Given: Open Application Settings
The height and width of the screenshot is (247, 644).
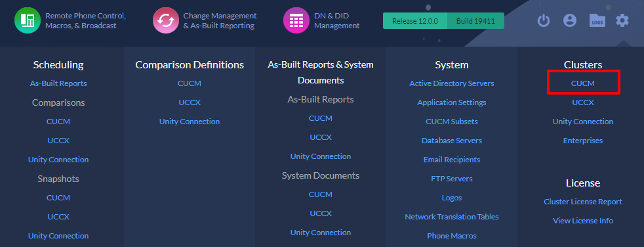Looking at the screenshot, I should point(452,102).
